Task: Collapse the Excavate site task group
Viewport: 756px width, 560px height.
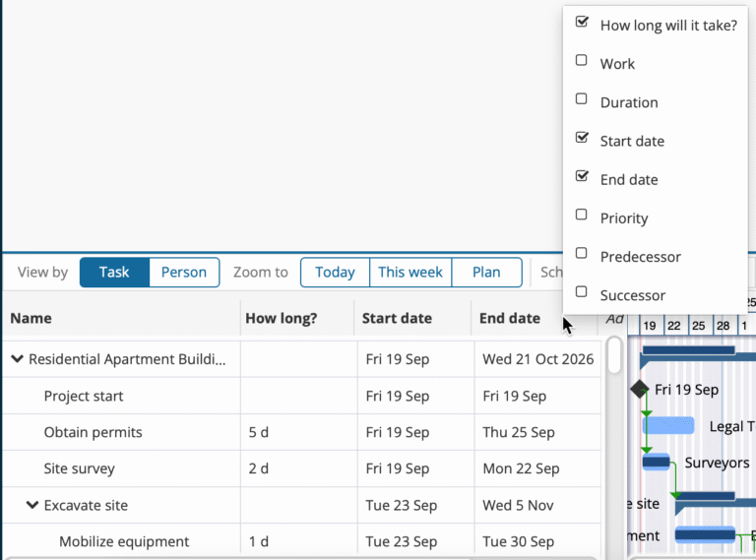Action: tap(32, 505)
